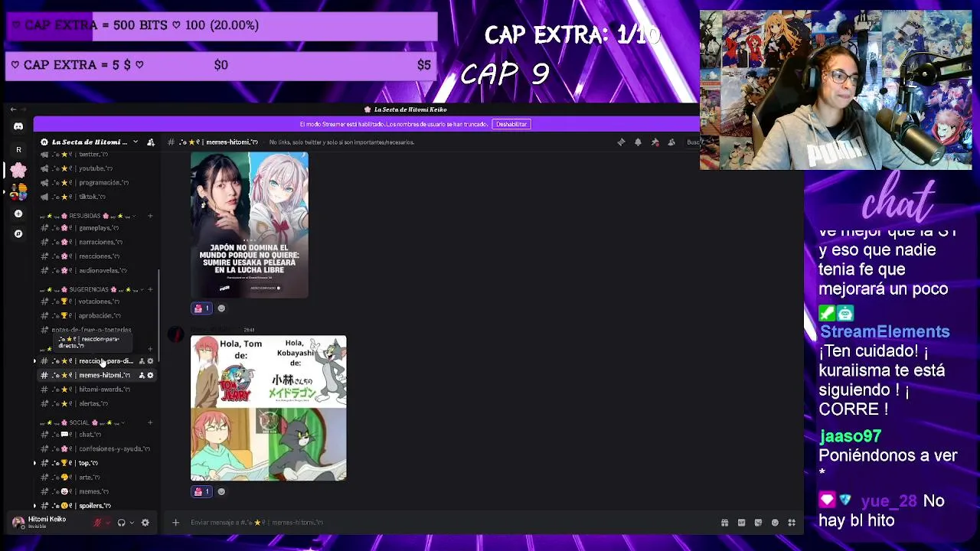Open the hitomi-awards channel
The image size is (980, 551).
pos(97,390)
